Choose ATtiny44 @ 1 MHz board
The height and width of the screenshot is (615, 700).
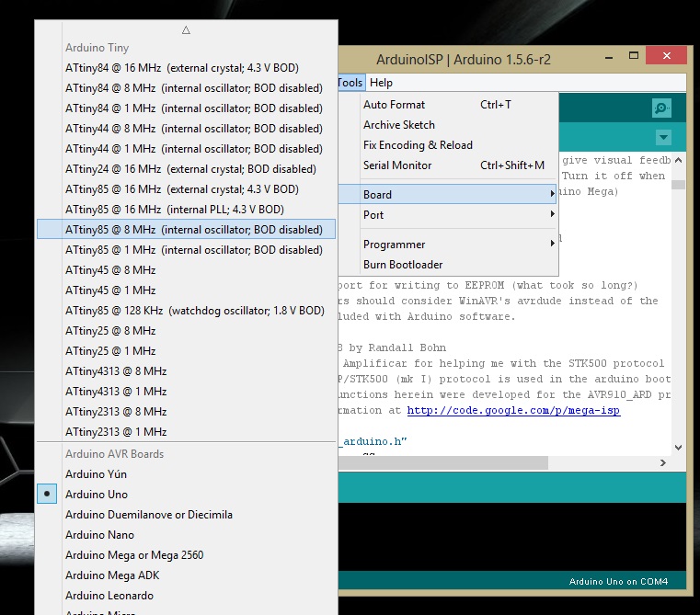[x=186, y=149]
